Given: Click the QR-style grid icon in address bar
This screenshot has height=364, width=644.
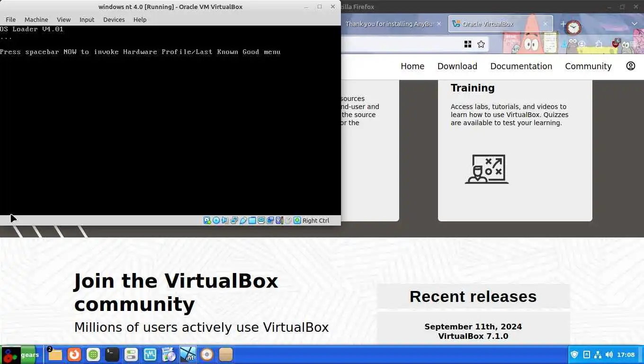Looking at the screenshot, I should [x=468, y=44].
